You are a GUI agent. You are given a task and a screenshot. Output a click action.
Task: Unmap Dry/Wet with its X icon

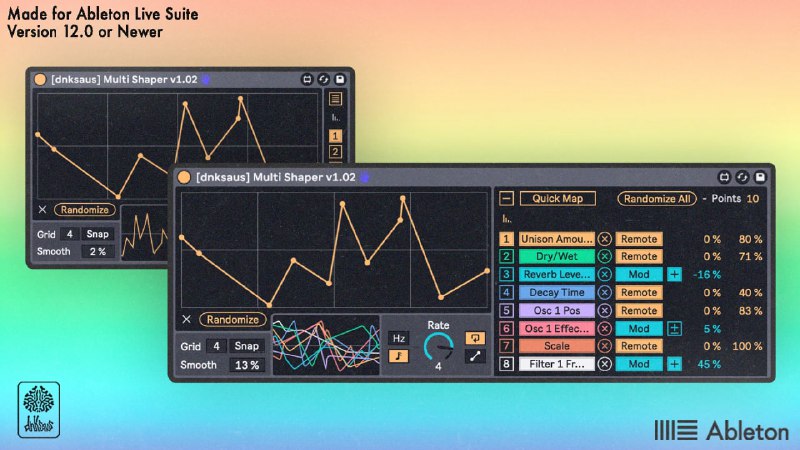pos(605,256)
